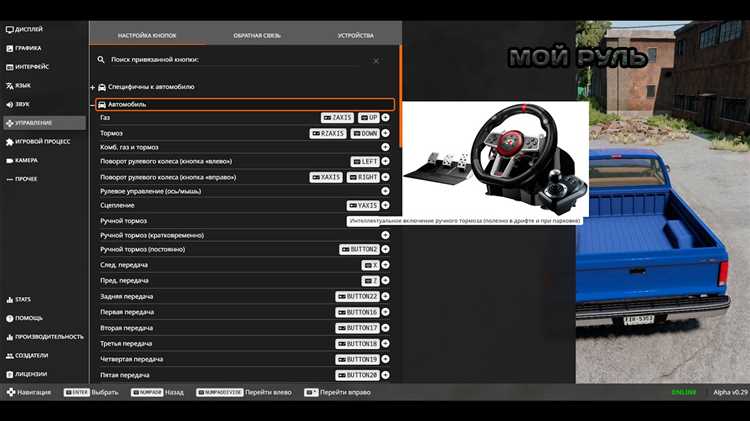Click the binding search field

tap(234, 60)
